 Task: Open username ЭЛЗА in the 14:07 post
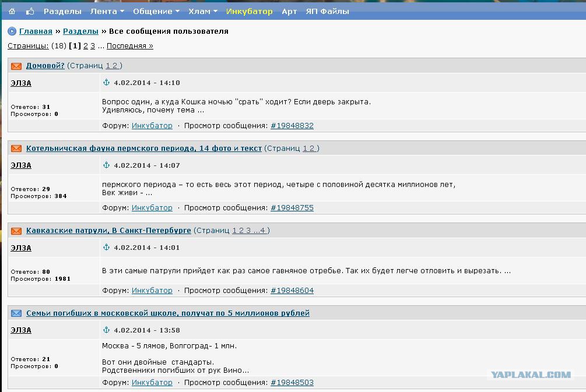[21, 165]
